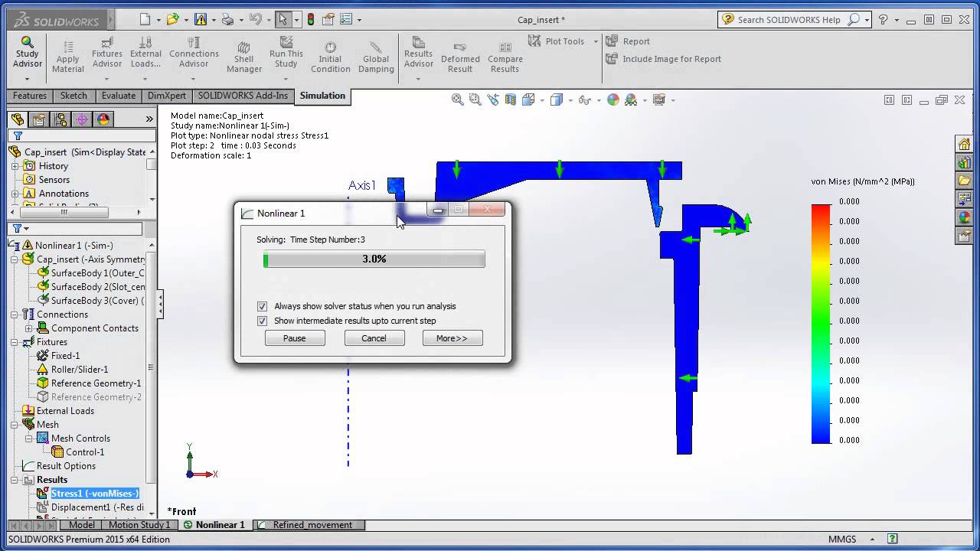Open the FeatureManager design tree tab
Viewport: 980px width, 551px height.
tap(18, 119)
